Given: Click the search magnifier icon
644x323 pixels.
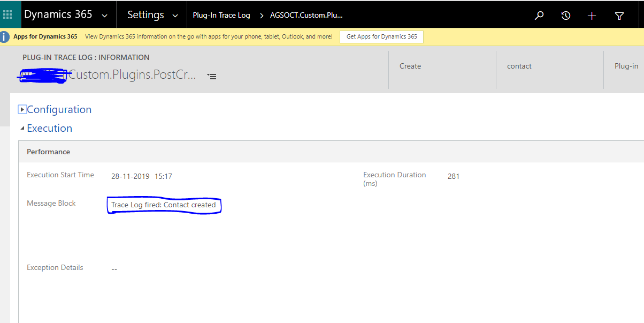Looking at the screenshot, I should [539, 16].
